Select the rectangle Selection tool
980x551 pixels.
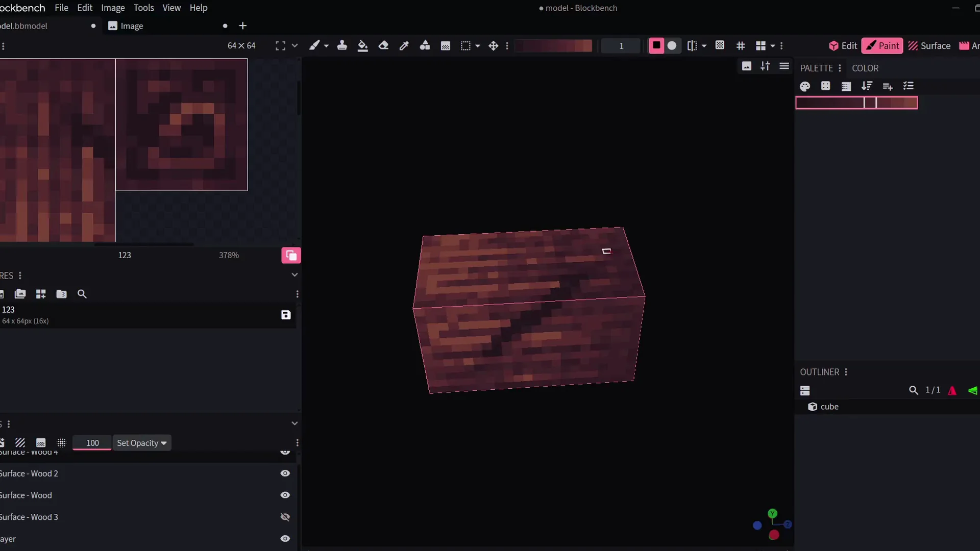(x=465, y=46)
